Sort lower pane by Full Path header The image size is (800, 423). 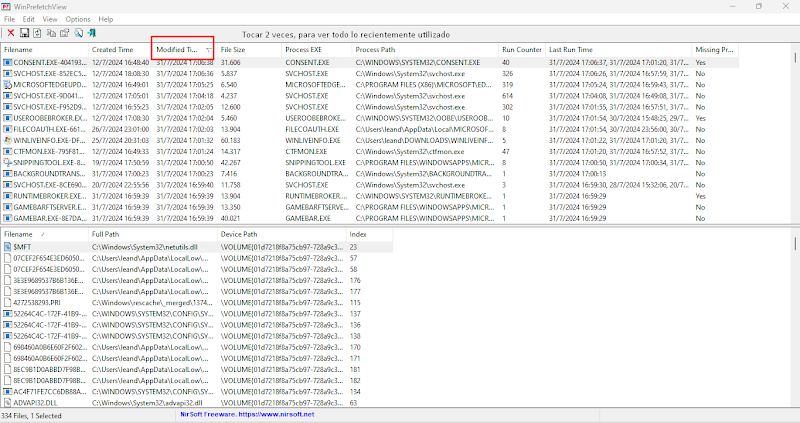[x=153, y=234]
